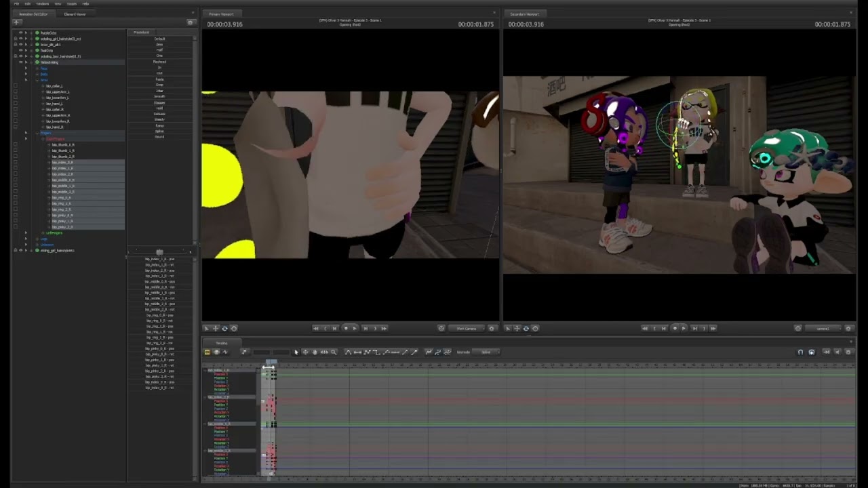The image size is (868, 488).
Task: Switch to the clip editor mode icon
Action: [x=207, y=352]
